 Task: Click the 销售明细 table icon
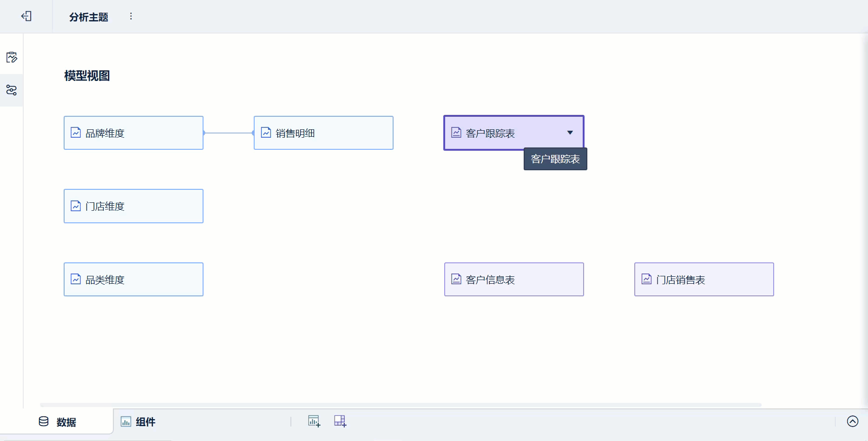pyautogui.click(x=266, y=133)
